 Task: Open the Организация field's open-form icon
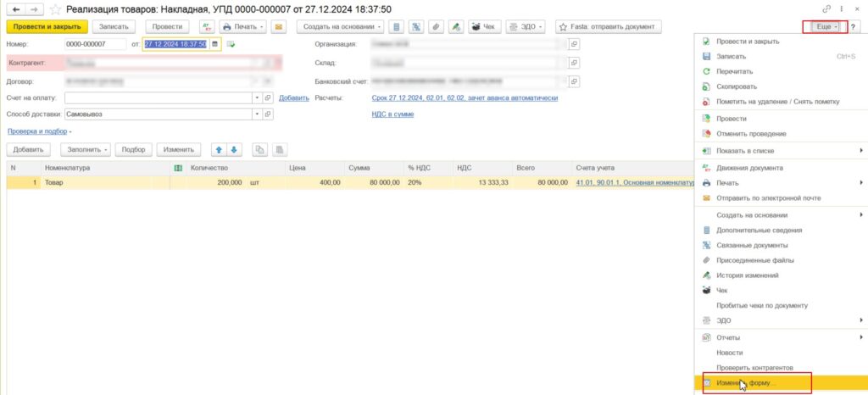574,44
